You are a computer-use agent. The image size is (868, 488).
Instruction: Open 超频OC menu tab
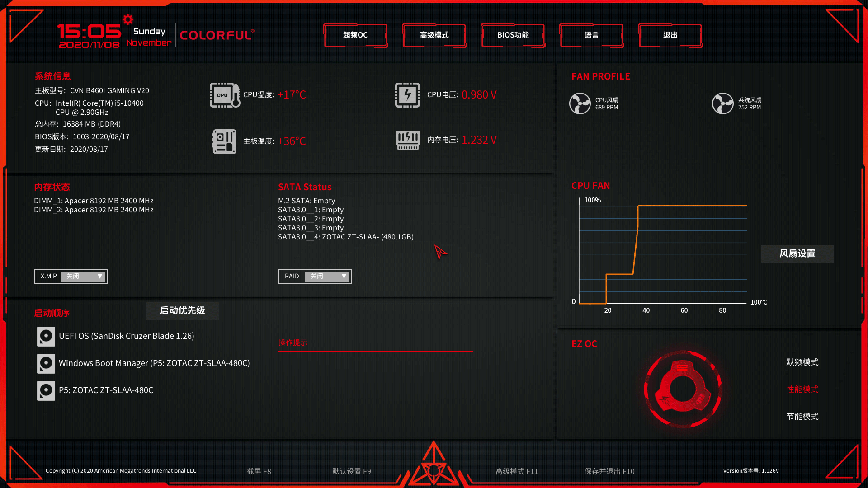[x=355, y=34]
